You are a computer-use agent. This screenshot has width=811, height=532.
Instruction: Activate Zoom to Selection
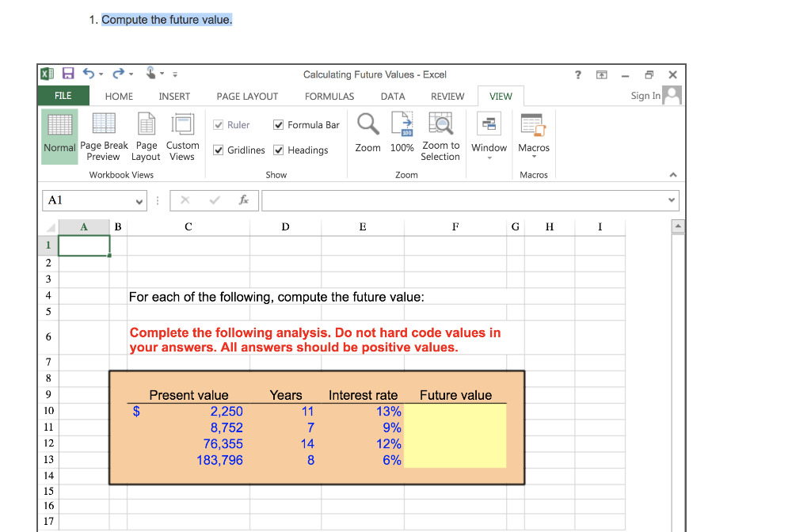(x=440, y=131)
